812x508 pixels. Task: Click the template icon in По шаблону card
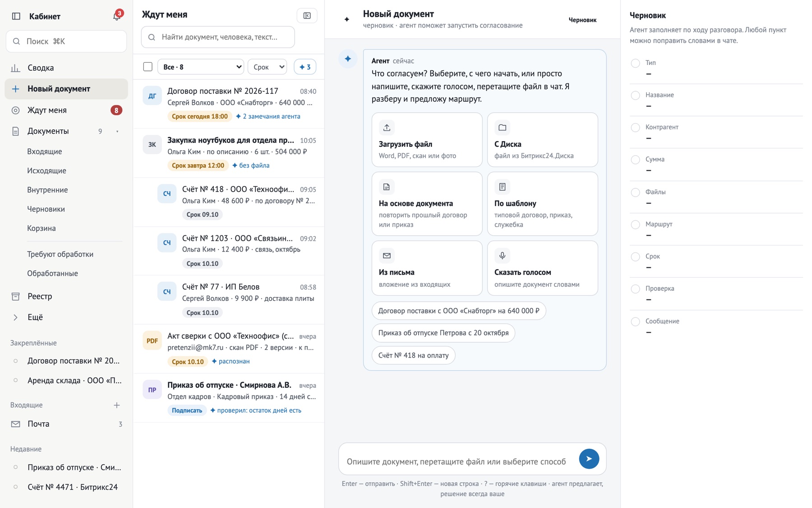(502, 187)
